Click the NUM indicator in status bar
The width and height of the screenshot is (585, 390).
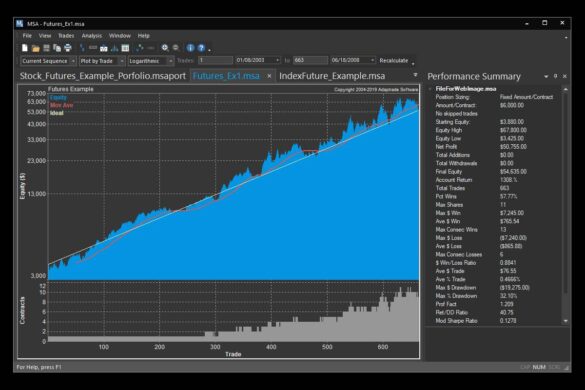click(539, 367)
